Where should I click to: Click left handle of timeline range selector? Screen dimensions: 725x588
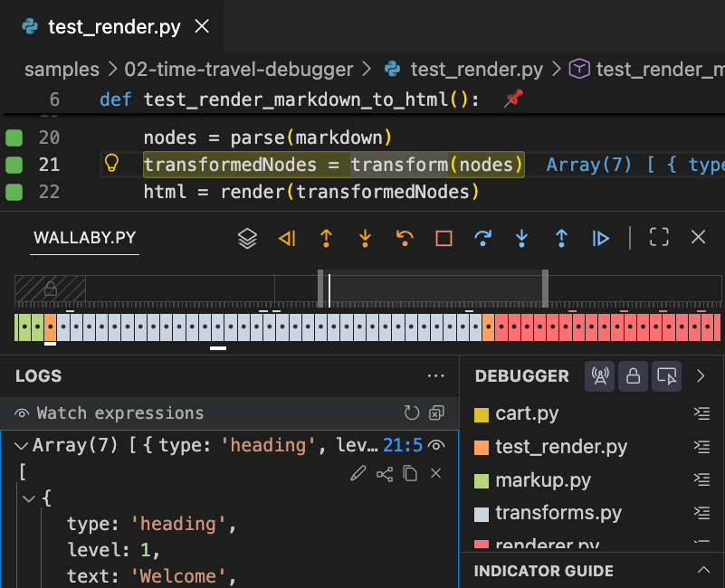[x=320, y=289]
